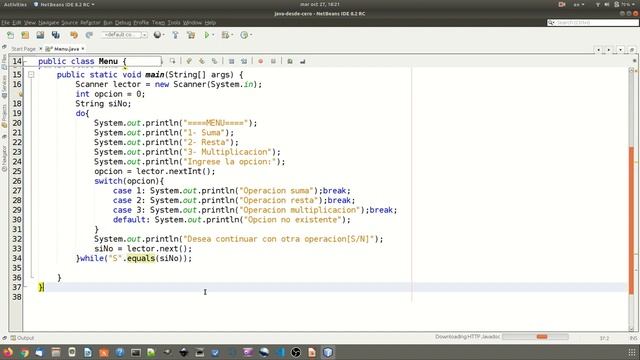This screenshot has height=360, width=640.
Task: Open the NetBeans IDE app menu dropdown
Action: pyautogui.click(x=64, y=4)
